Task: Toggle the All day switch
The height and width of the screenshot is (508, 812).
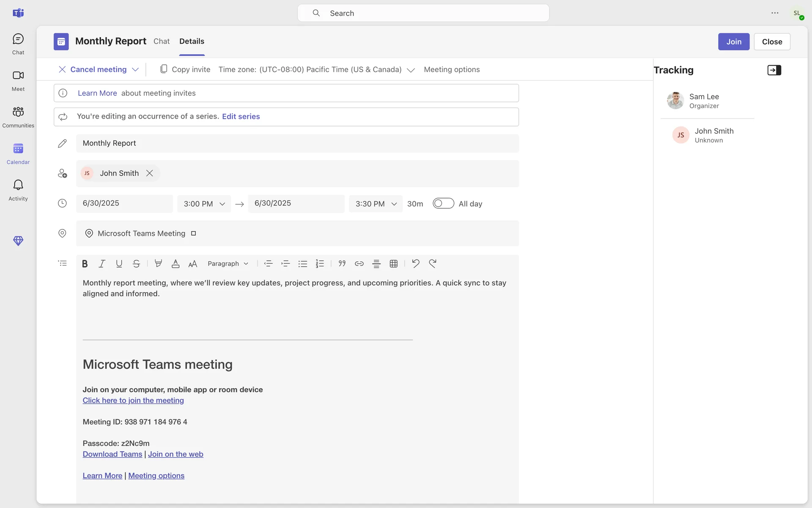Action: (x=443, y=204)
